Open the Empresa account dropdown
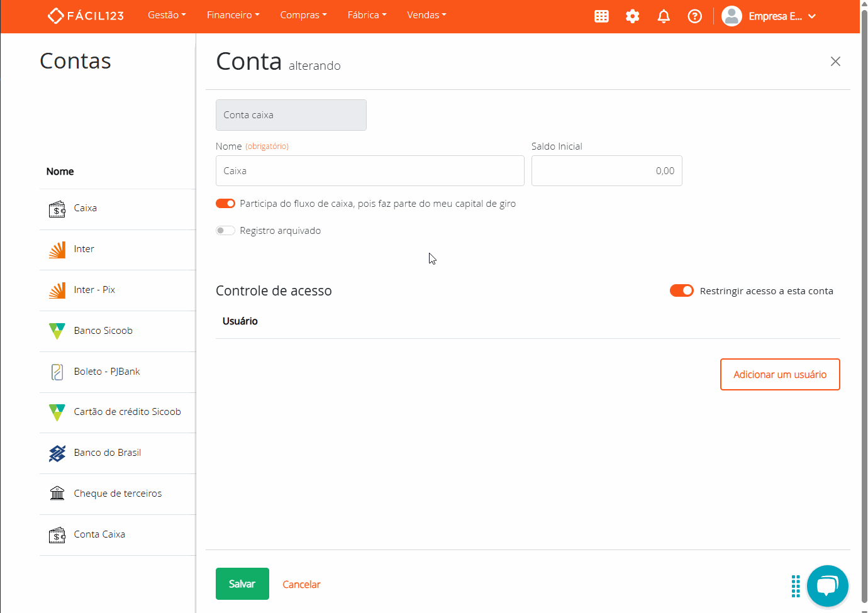 click(769, 16)
